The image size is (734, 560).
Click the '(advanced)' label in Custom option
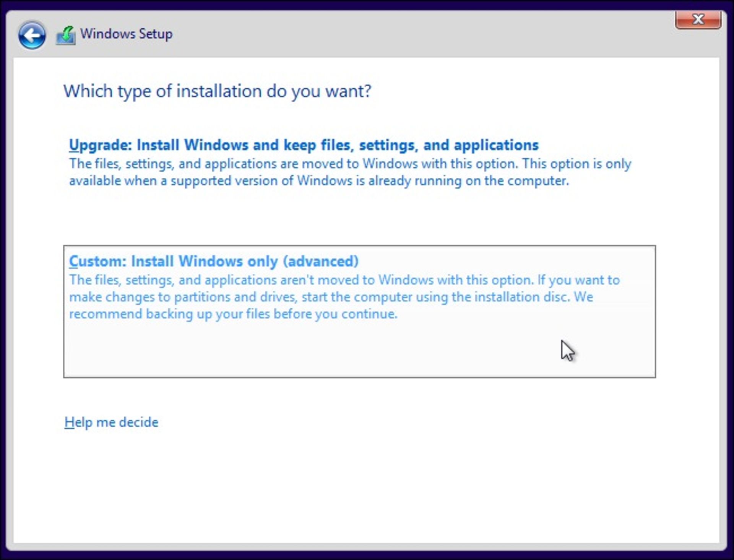[321, 261]
